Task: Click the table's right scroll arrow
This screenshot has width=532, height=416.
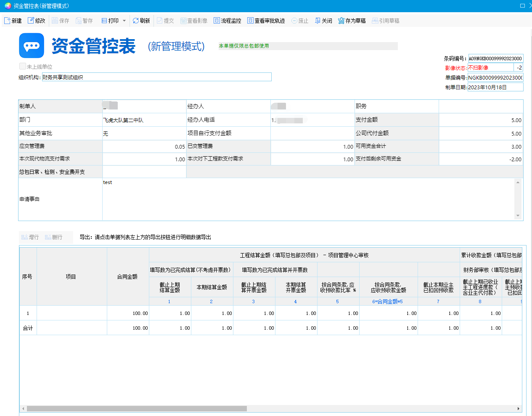Action: (x=518, y=408)
